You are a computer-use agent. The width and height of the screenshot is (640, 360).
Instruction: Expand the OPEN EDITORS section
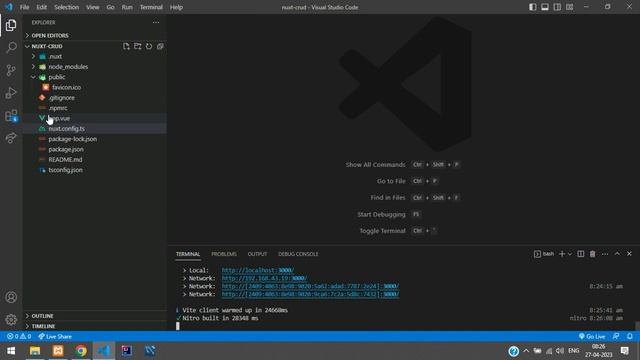94,36
